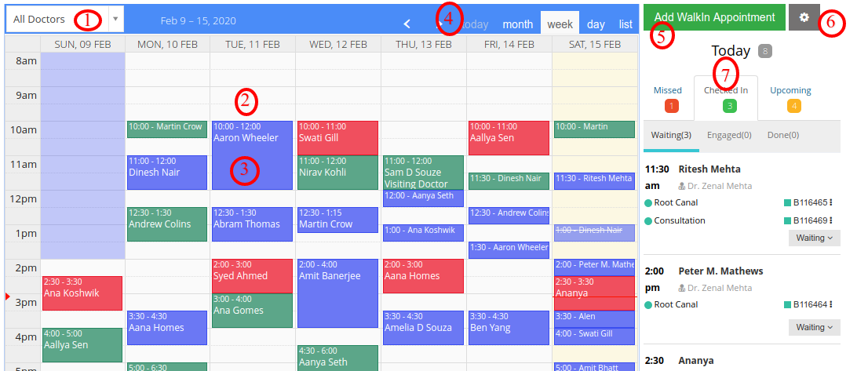Open Aallya Sen's 10:00-11:00 Friday appointment
868x371 pixels.
(509, 138)
